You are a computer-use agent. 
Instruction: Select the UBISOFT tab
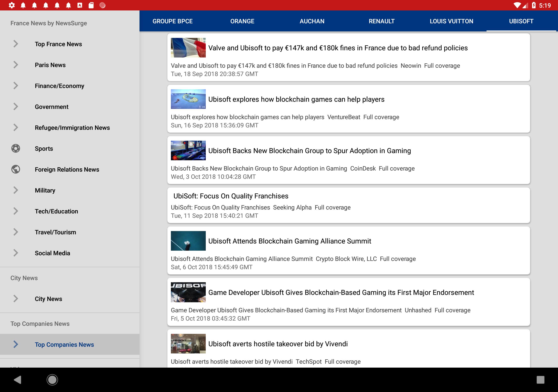tap(521, 21)
